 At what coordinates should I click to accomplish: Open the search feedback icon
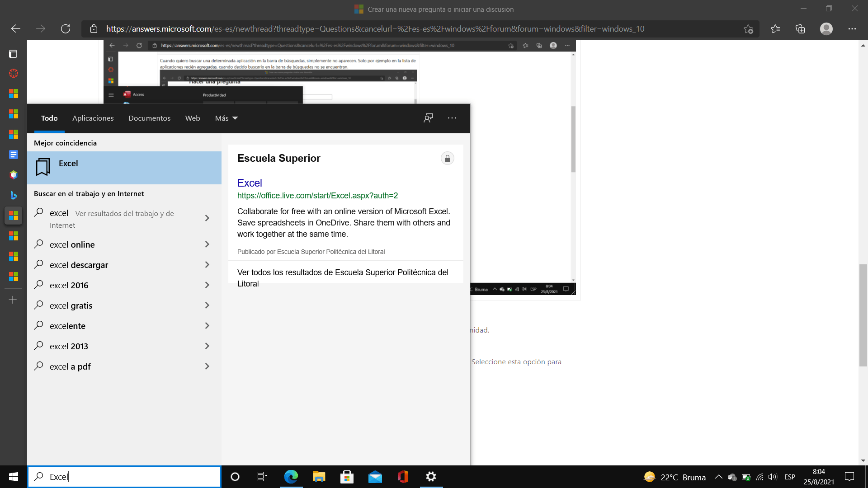click(x=428, y=118)
